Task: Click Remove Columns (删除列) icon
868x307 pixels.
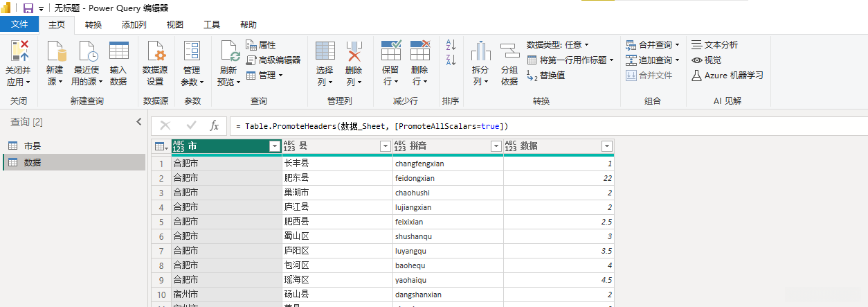Action: [354, 51]
